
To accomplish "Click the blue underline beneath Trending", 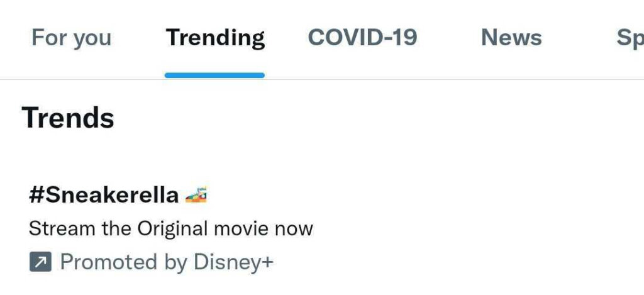I will pyautogui.click(x=214, y=75).
